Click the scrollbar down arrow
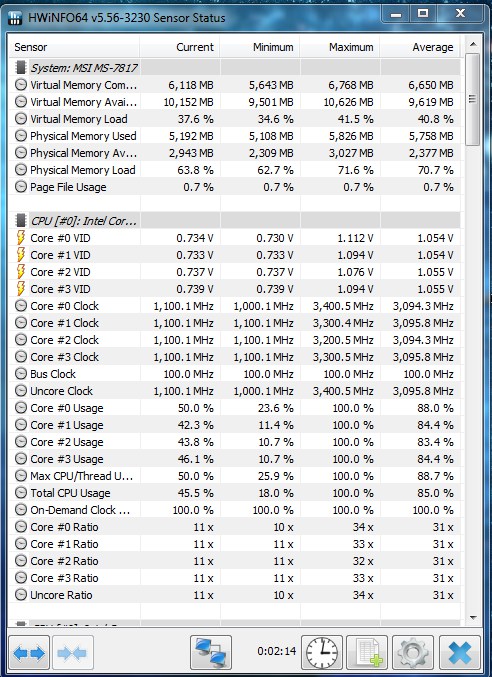The height and width of the screenshot is (677, 492). point(473,617)
